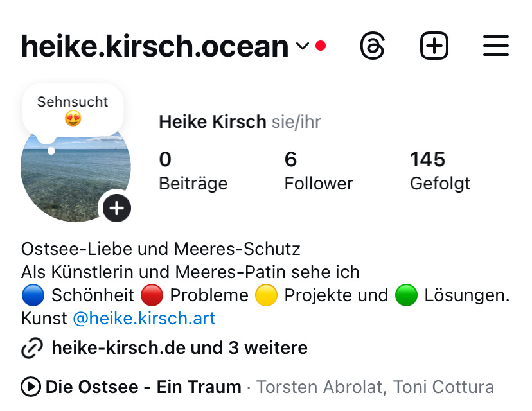Image resolution: width=532 pixels, height=411 pixels.
Task: Tap the Heike Kirsch display name
Action: click(213, 122)
